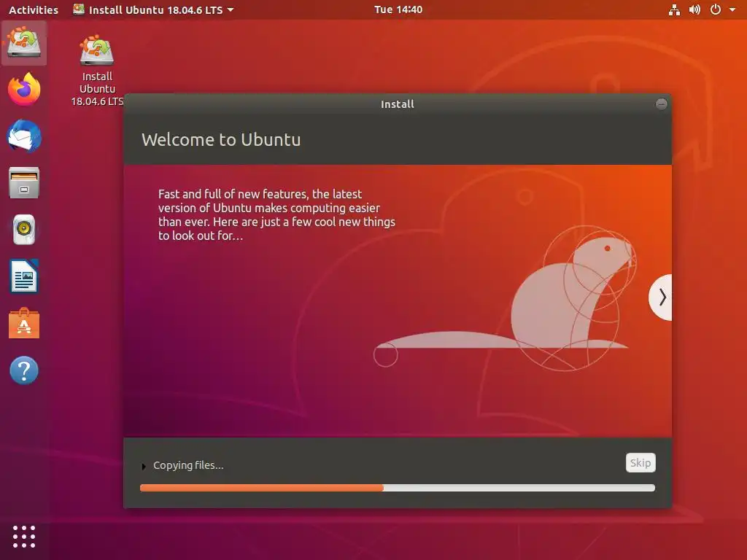Screen dimensions: 747x560
Task: Open Ubuntu Software store from dock
Action: pos(24,323)
